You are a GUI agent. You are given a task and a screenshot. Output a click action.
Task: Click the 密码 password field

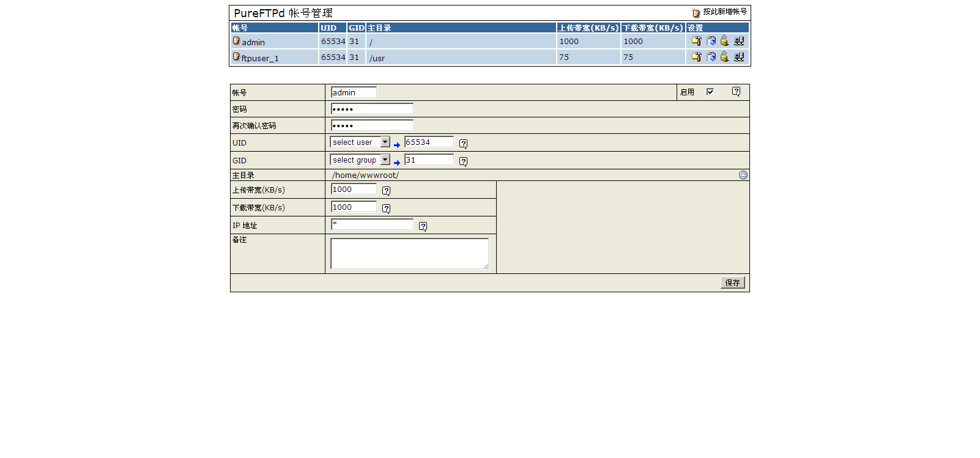pos(372,109)
